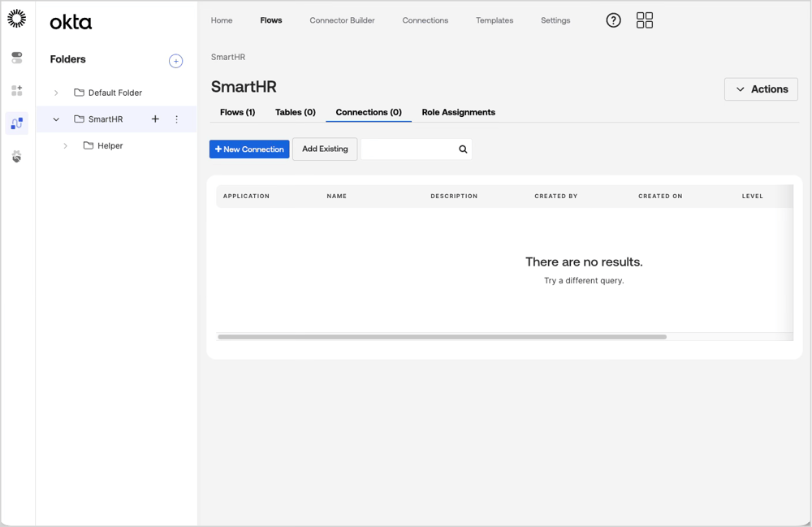
Task: Switch to the Flows (1) tab
Action: click(x=238, y=112)
